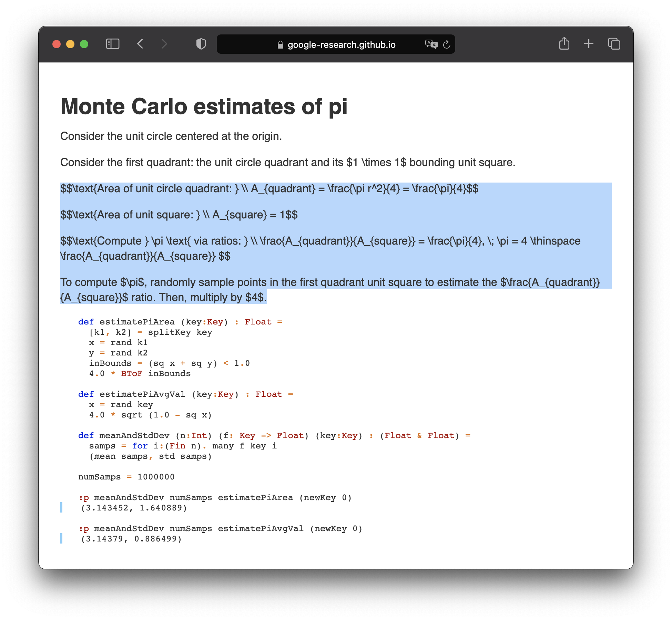The height and width of the screenshot is (620, 672).
Task: Open a new tab with the plus icon
Action: [x=588, y=44]
